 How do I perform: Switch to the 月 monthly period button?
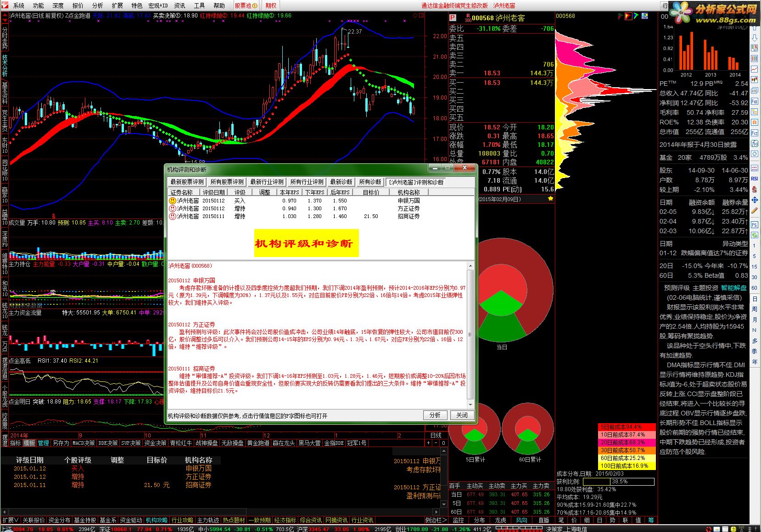click(x=755, y=319)
